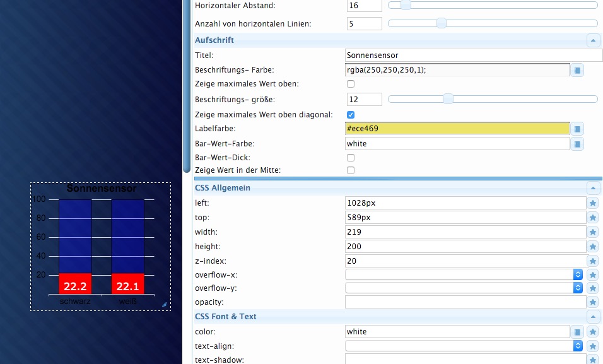The height and width of the screenshot is (364, 603).
Task: Click the weiß bar in chart
Action: point(127,247)
